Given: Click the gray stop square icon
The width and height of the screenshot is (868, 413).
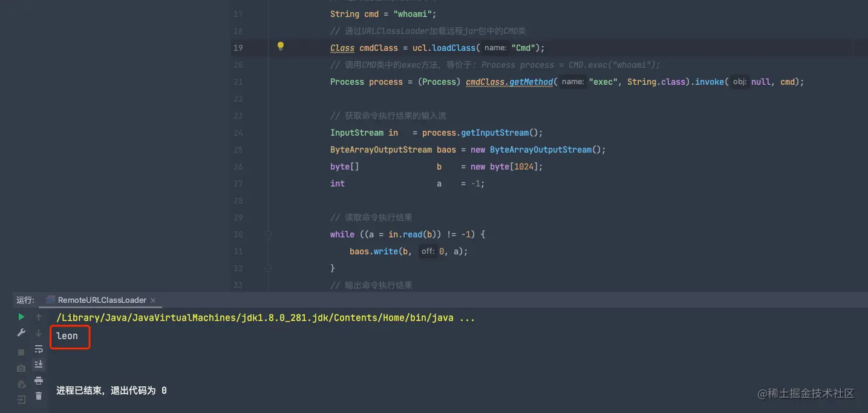Looking at the screenshot, I should [x=21, y=352].
